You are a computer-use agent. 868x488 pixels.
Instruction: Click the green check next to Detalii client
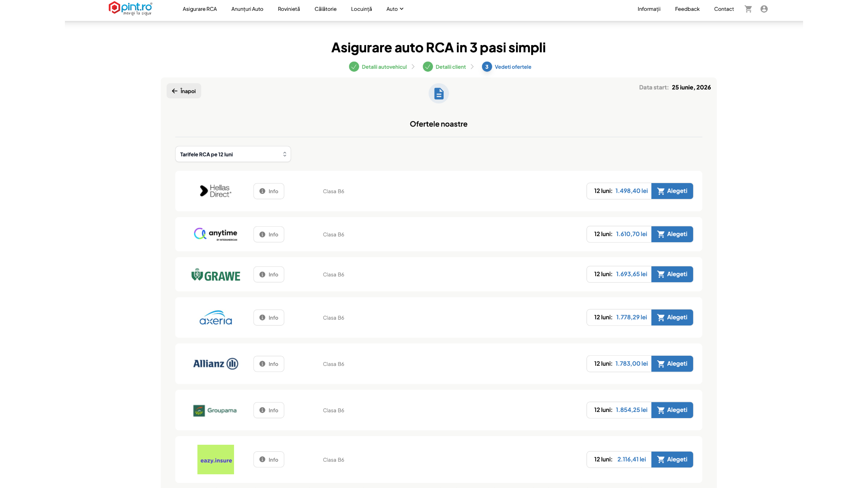click(x=428, y=67)
